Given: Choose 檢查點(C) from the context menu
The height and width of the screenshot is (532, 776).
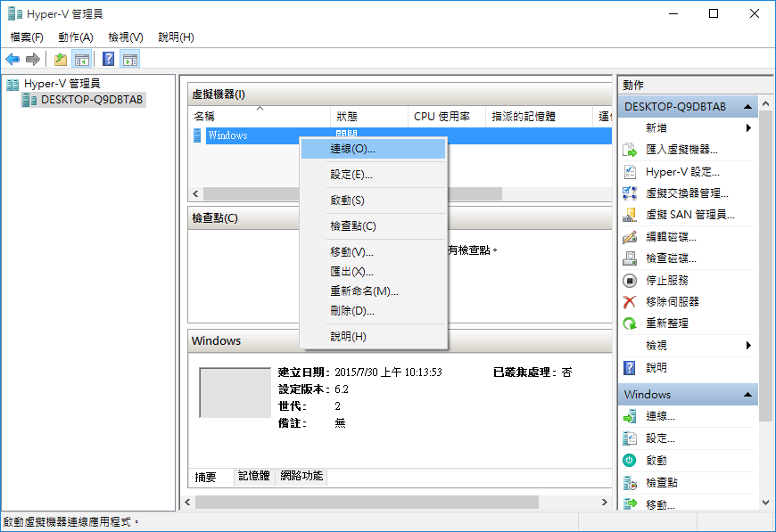Looking at the screenshot, I should click(x=373, y=226).
